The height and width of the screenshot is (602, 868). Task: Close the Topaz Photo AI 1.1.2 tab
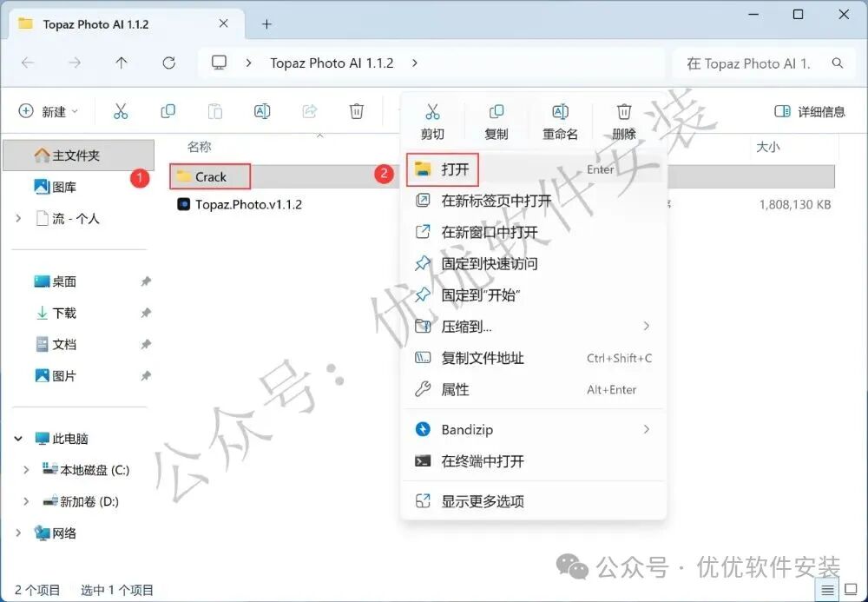[x=224, y=23]
